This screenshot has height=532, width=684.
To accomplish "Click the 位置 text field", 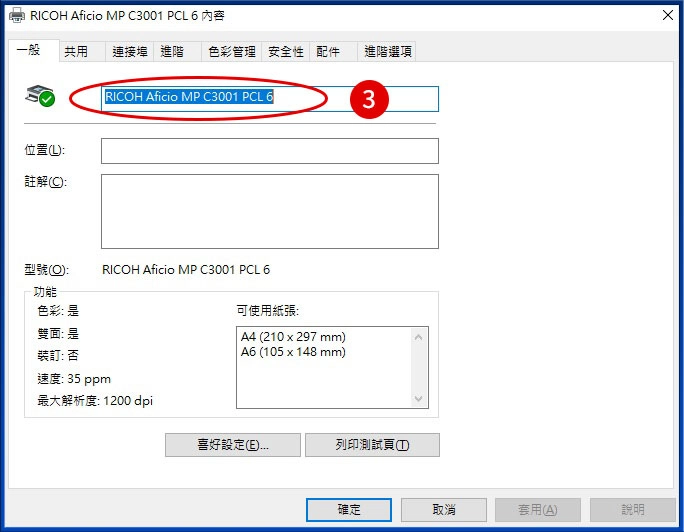I will point(270,151).
